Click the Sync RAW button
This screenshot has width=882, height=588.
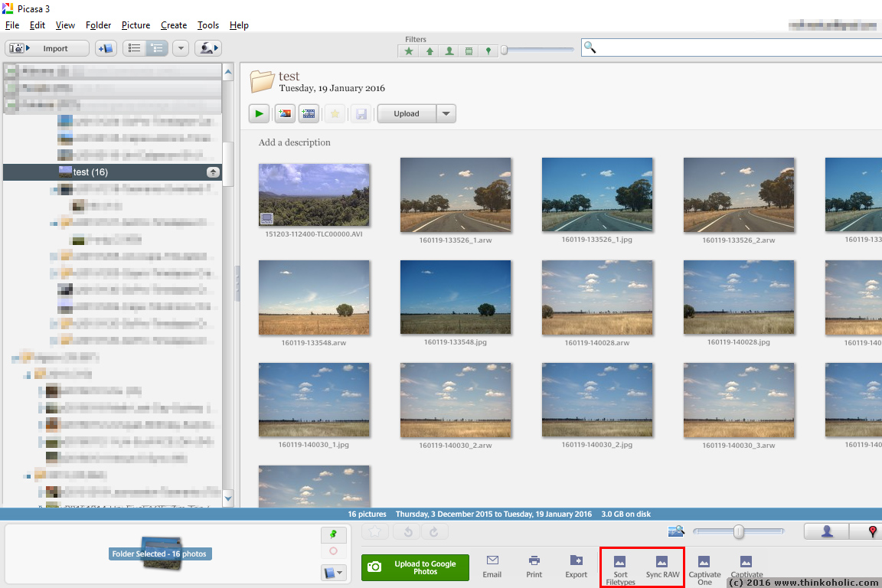[x=662, y=567]
